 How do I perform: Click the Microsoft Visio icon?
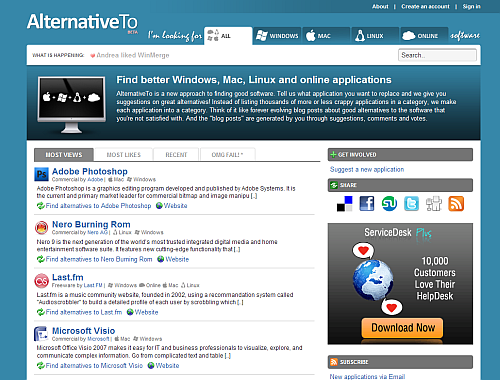pyautogui.click(x=41, y=334)
